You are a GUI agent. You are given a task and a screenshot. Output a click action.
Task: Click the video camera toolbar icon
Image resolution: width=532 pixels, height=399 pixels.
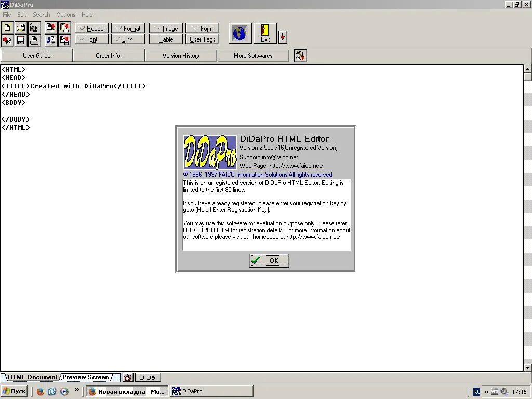(x=34, y=28)
